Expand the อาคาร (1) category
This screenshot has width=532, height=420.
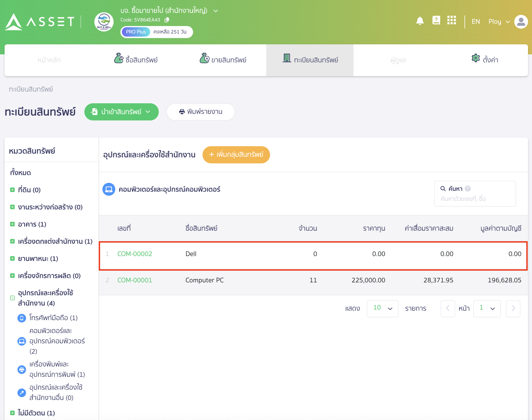point(12,224)
